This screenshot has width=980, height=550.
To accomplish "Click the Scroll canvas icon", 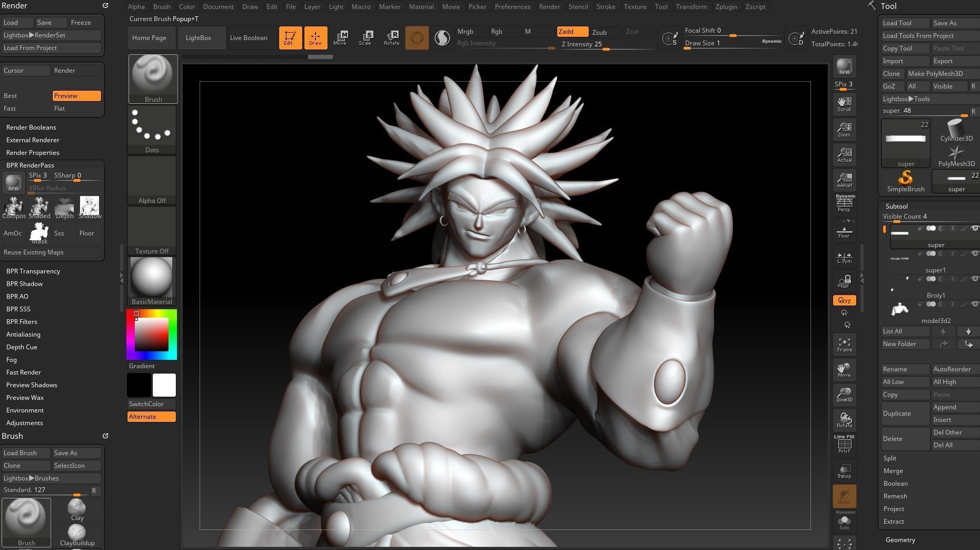I will click(844, 104).
